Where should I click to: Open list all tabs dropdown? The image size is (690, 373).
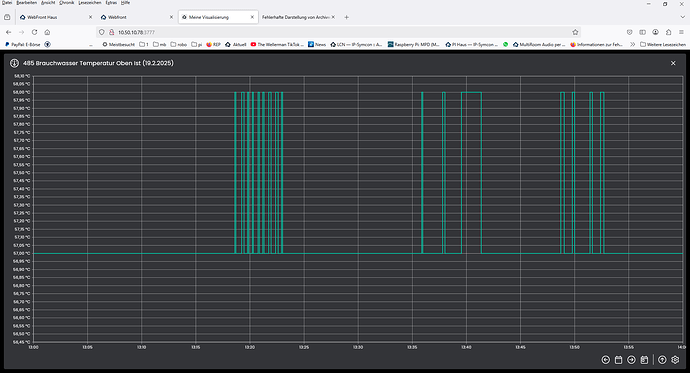pos(683,17)
